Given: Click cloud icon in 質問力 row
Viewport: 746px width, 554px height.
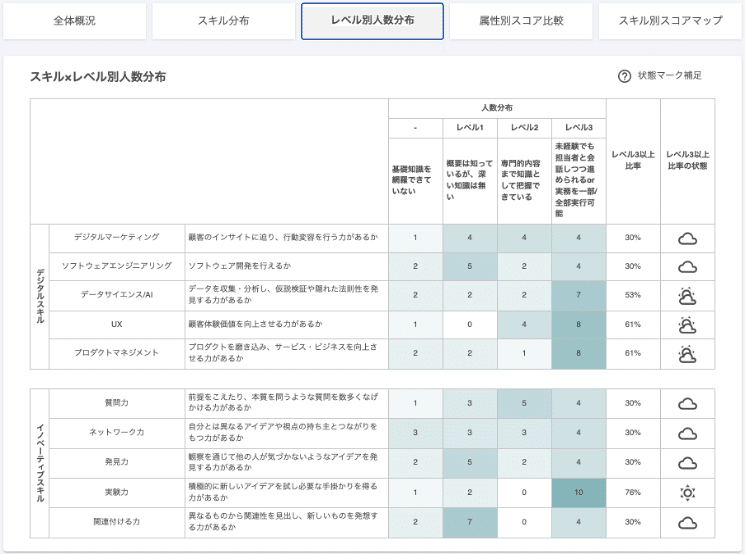Looking at the screenshot, I should [x=687, y=404].
